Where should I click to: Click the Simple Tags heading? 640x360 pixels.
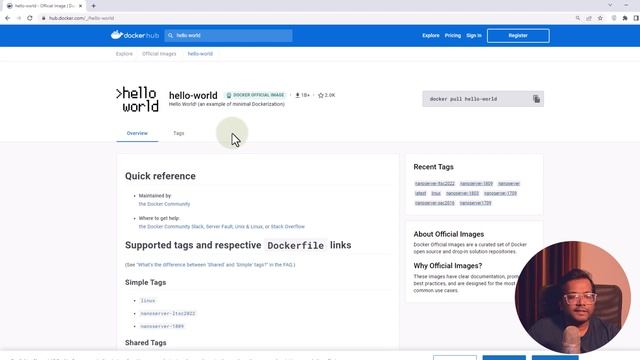click(x=145, y=282)
